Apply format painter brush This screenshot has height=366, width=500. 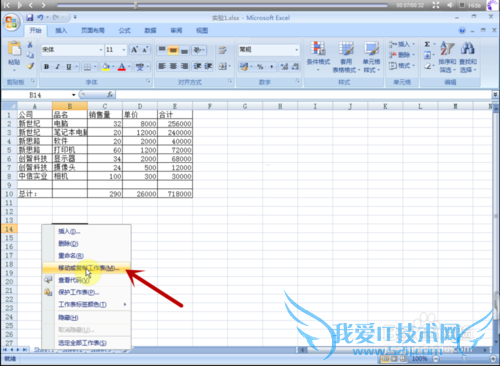[x=30, y=66]
